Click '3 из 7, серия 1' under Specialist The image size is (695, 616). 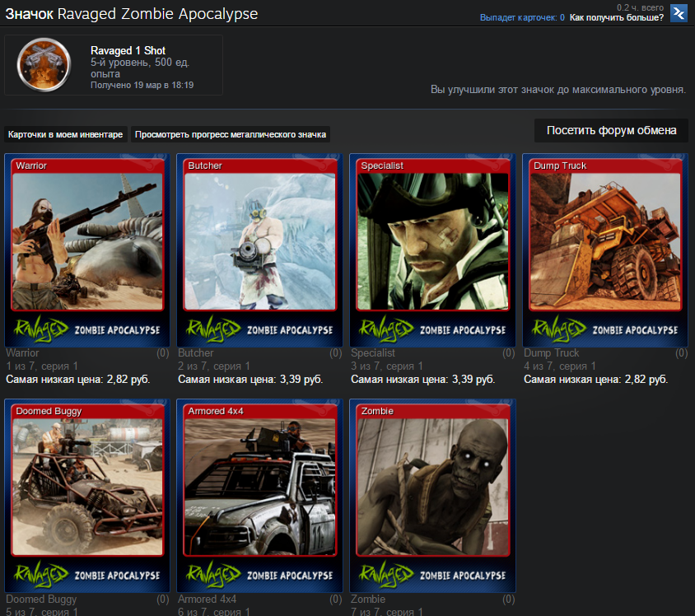[x=387, y=366]
